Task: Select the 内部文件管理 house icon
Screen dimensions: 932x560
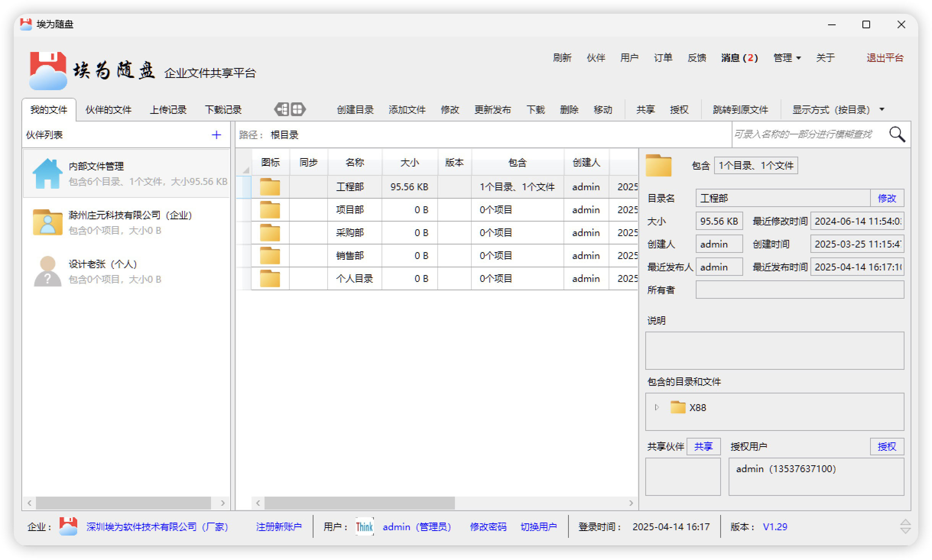Action: click(47, 173)
